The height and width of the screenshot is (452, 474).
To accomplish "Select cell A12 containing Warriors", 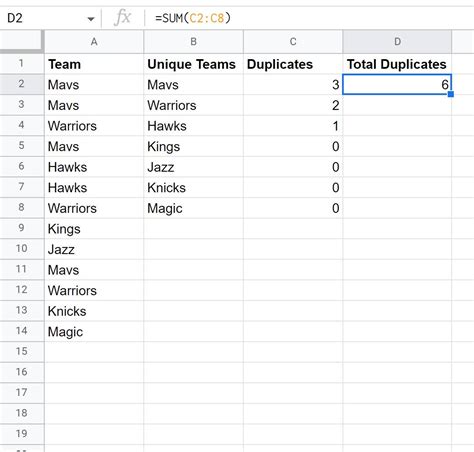I will (x=94, y=291).
